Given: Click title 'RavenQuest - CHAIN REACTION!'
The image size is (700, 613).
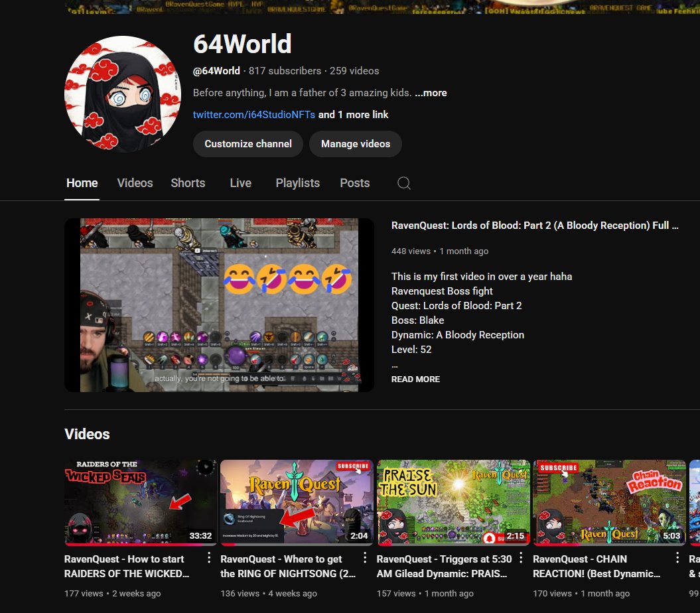Looking at the screenshot, I should pos(596,566).
